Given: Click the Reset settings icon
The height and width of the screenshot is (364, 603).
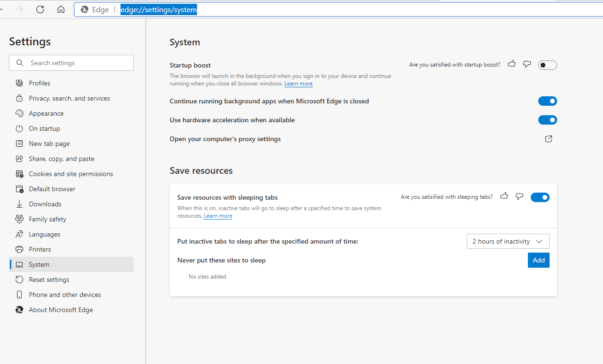Looking at the screenshot, I should pyautogui.click(x=19, y=279).
